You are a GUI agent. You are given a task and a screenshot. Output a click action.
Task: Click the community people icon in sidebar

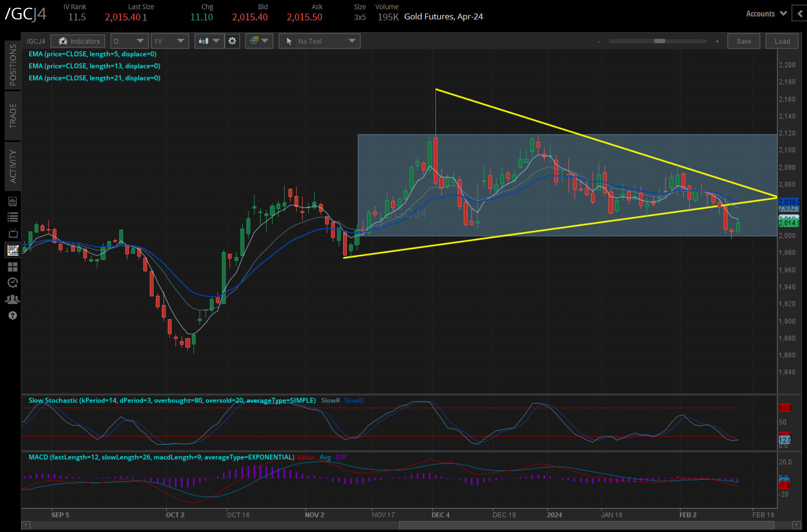13,299
